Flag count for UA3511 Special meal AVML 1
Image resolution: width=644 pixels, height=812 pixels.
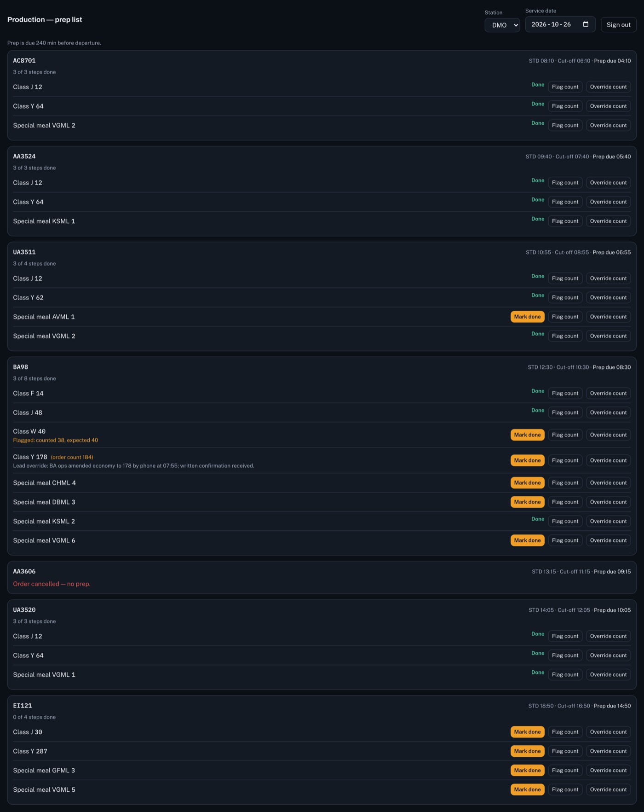pos(565,317)
